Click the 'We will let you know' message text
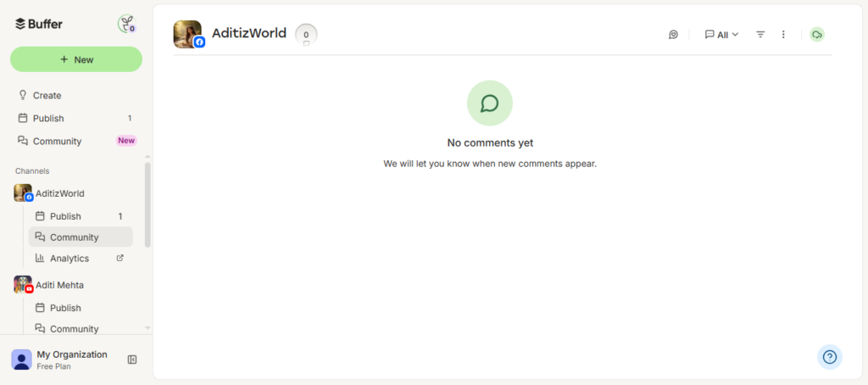 pyautogui.click(x=490, y=164)
